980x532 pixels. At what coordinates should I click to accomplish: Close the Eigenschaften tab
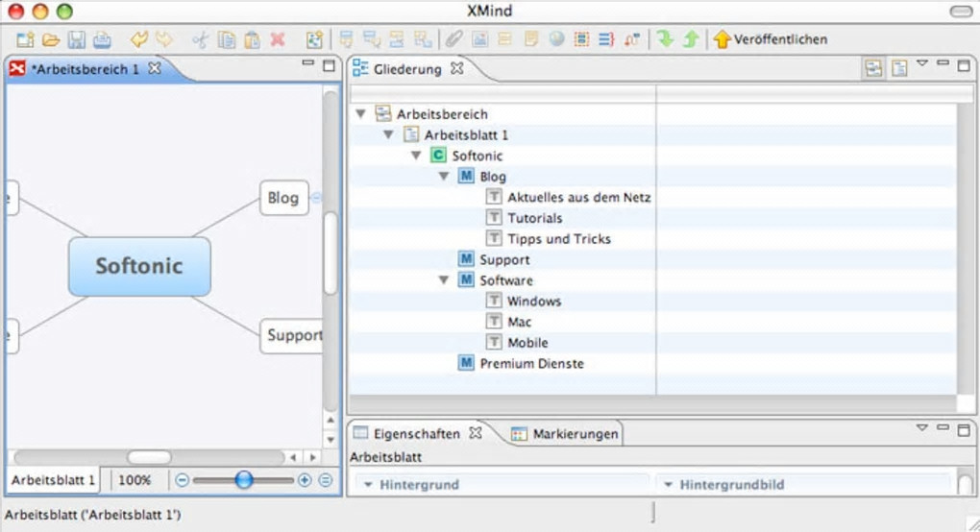click(x=476, y=433)
